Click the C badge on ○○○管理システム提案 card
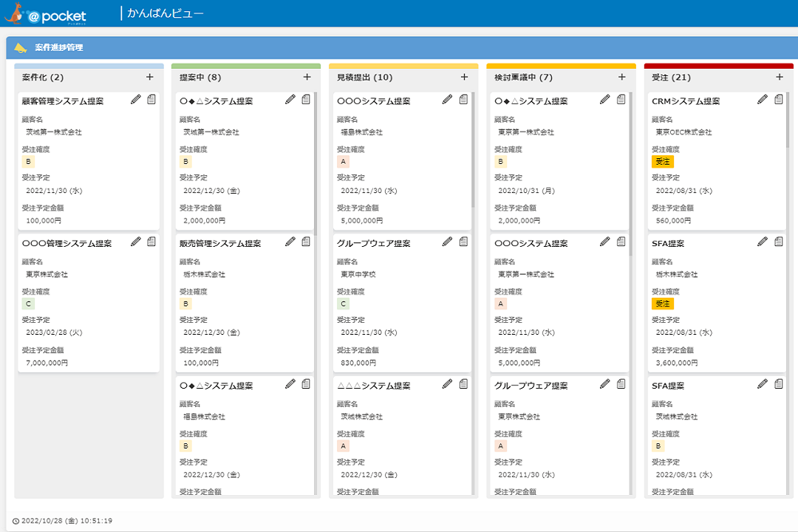The width and height of the screenshot is (798, 532). click(x=29, y=304)
